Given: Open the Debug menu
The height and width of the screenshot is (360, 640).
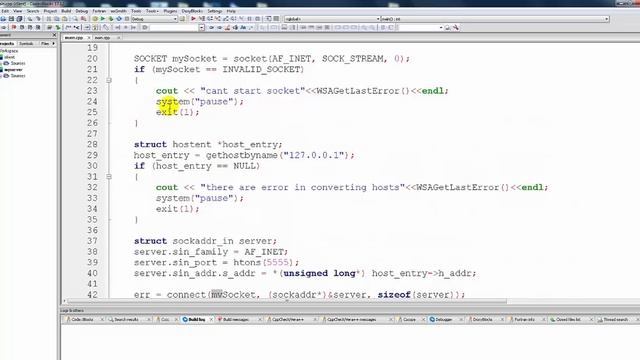Looking at the screenshot, I should pos(82,11).
